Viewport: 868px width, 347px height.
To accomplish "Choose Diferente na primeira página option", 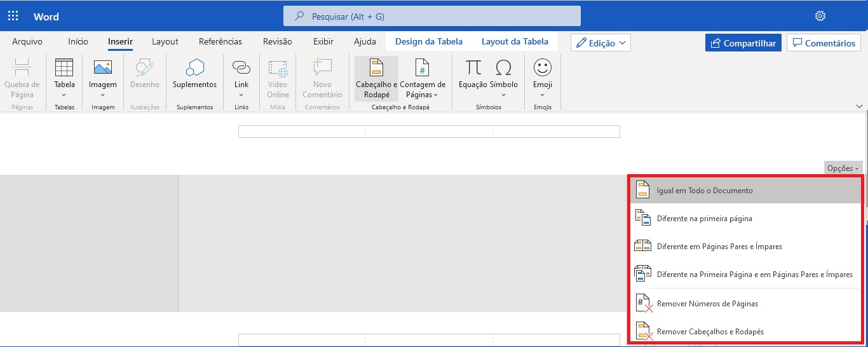I will (704, 219).
